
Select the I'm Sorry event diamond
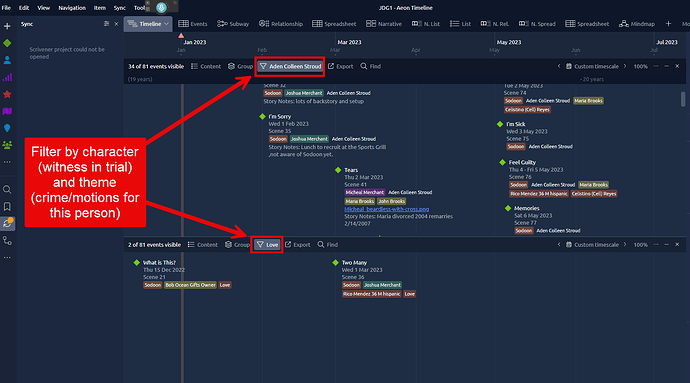(262, 117)
